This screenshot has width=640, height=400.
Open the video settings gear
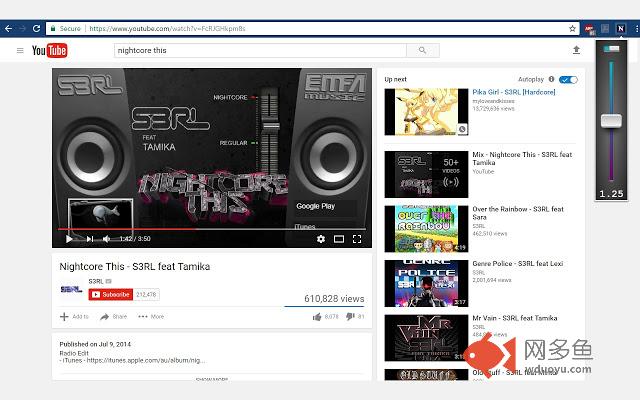pyautogui.click(x=321, y=239)
